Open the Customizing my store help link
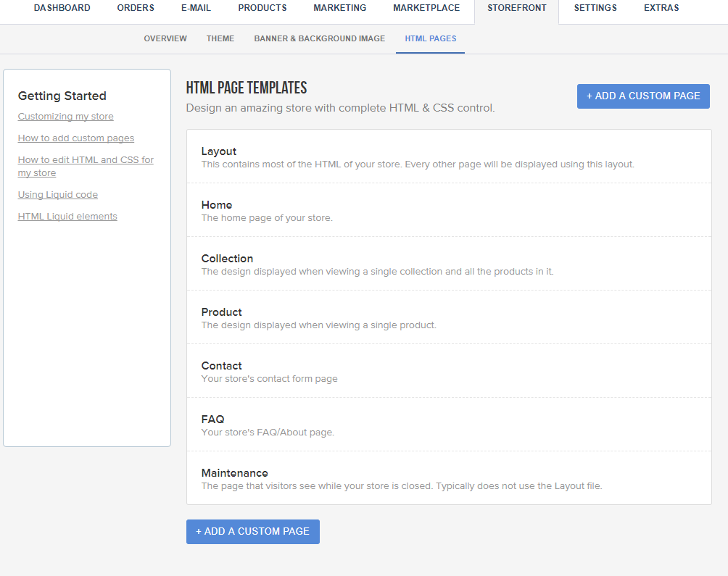The width and height of the screenshot is (728, 576). [x=65, y=117]
